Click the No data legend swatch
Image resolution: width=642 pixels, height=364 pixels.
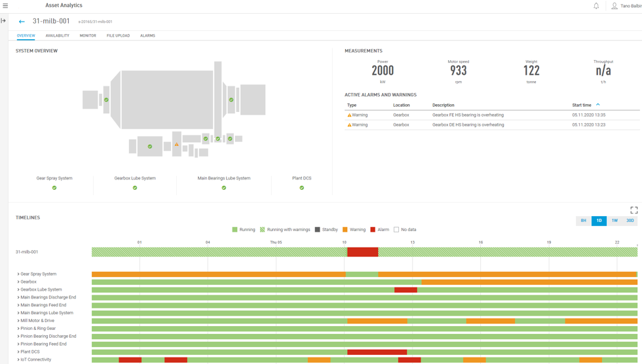(x=396, y=230)
